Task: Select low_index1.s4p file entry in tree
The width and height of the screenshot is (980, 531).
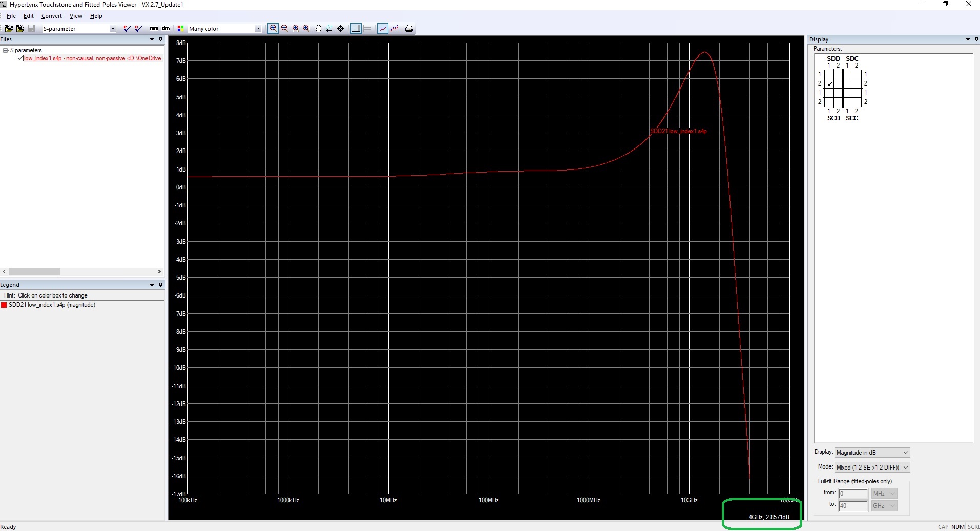Action: point(93,58)
